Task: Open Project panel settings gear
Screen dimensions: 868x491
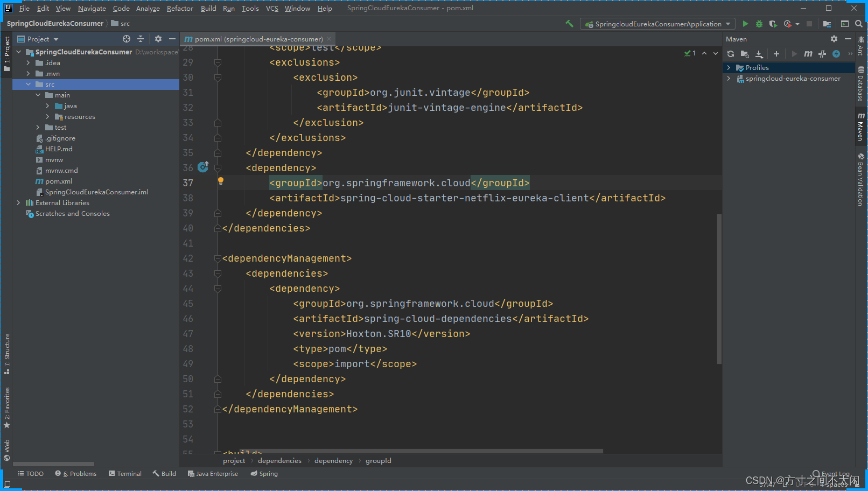Action: [158, 39]
